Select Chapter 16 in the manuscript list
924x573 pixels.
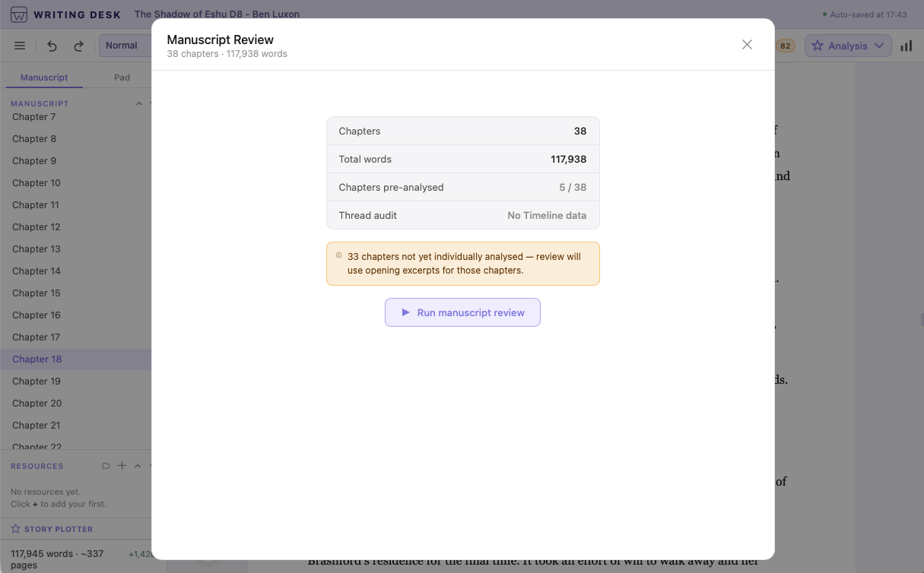point(76,315)
